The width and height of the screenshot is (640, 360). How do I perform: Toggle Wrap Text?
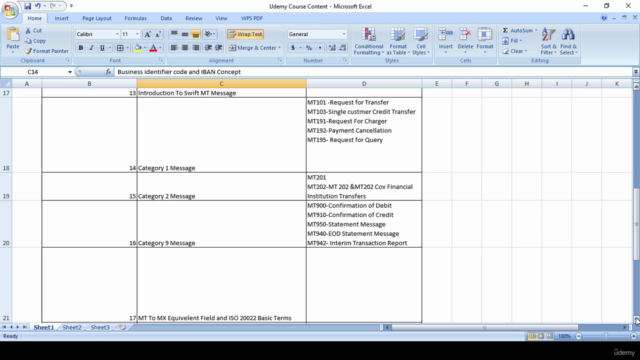245,34
